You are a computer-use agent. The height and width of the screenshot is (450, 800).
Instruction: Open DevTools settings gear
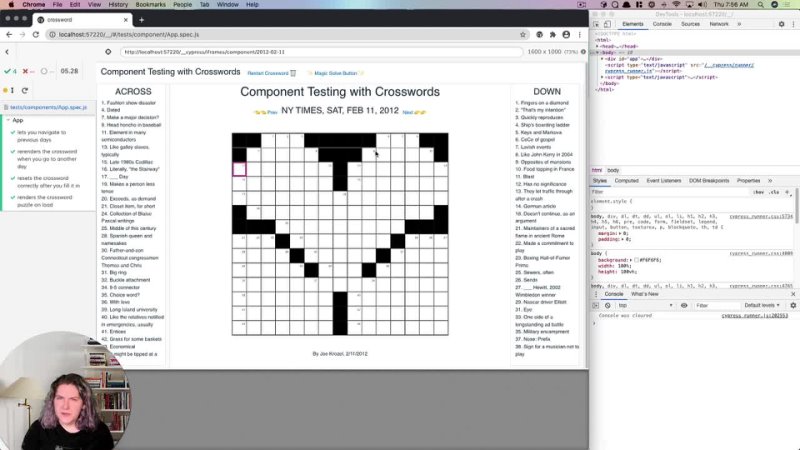pyautogui.click(x=781, y=24)
